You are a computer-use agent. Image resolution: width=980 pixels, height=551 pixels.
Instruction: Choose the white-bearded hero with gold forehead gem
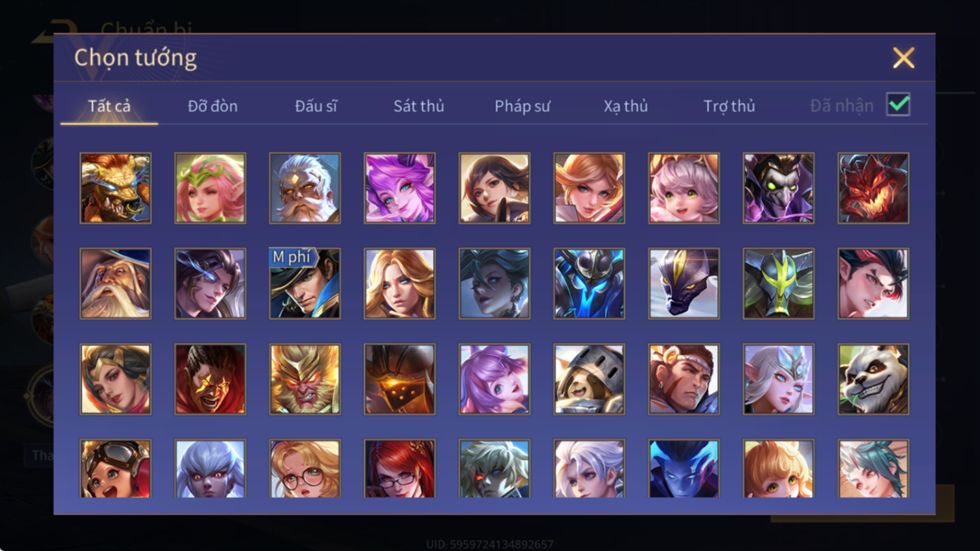click(x=305, y=188)
